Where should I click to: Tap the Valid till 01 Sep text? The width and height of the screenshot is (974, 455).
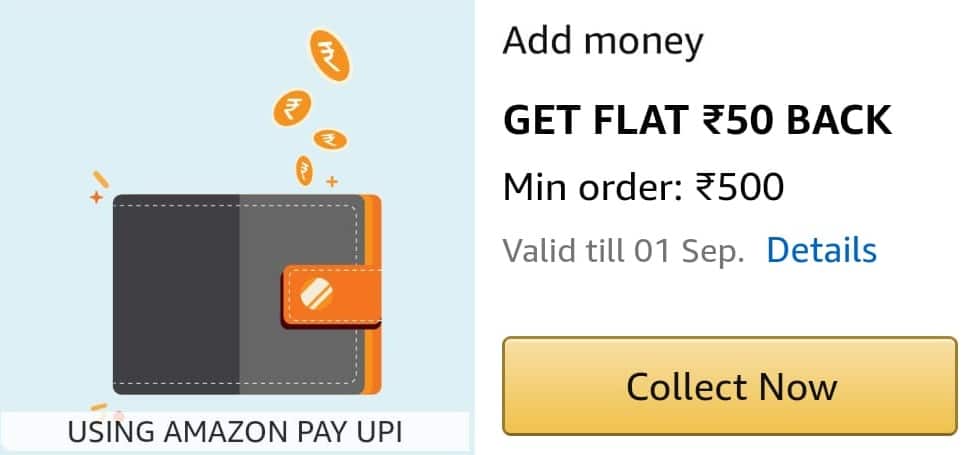click(x=623, y=250)
